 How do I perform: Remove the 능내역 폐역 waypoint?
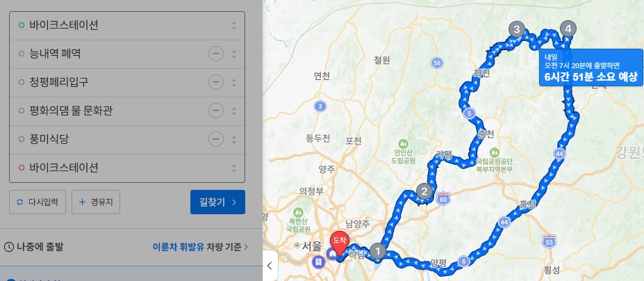pyautogui.click(x=216, y=54)
